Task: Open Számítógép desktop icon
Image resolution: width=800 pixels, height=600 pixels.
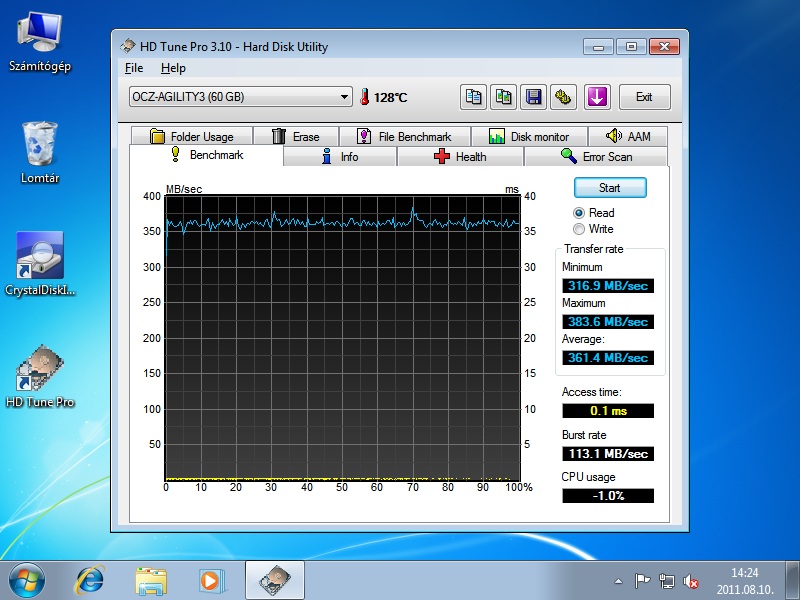Action: pos(40,42)
